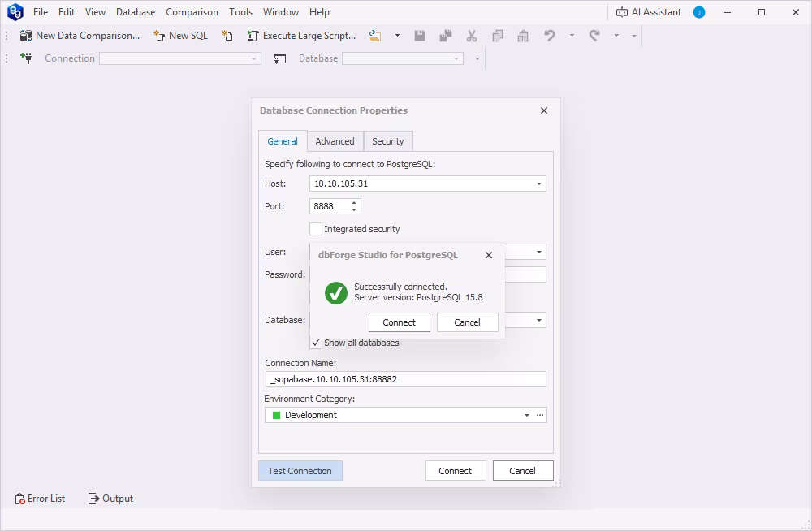Click the green Development color square

point(277,415)
